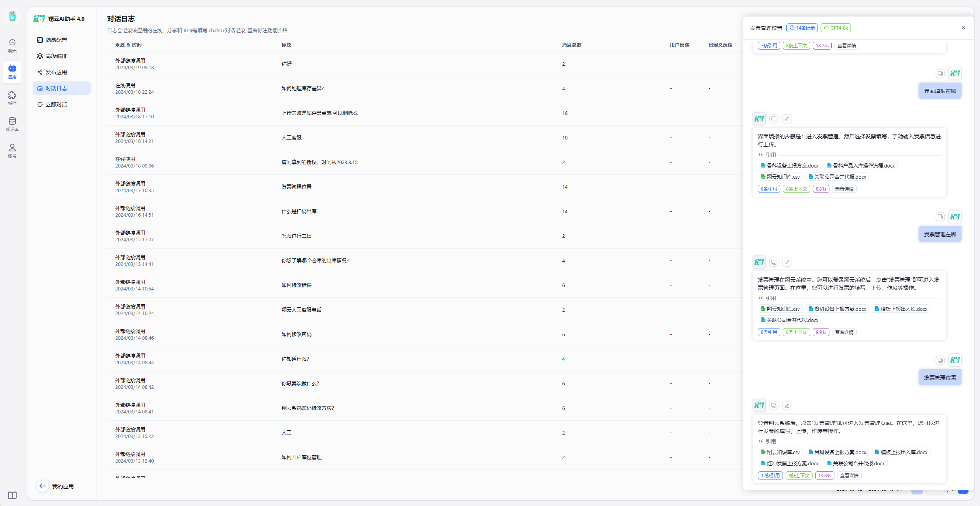980x506 pixels.
Task: Select 简易配置 menu item
Action: coord(56,40)
